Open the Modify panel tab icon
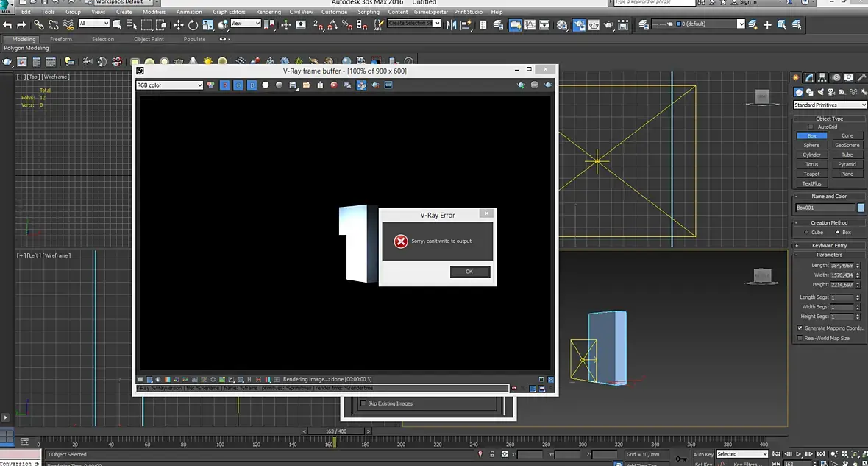The width and height of the screenshot is (868, 466). point(809,77)
